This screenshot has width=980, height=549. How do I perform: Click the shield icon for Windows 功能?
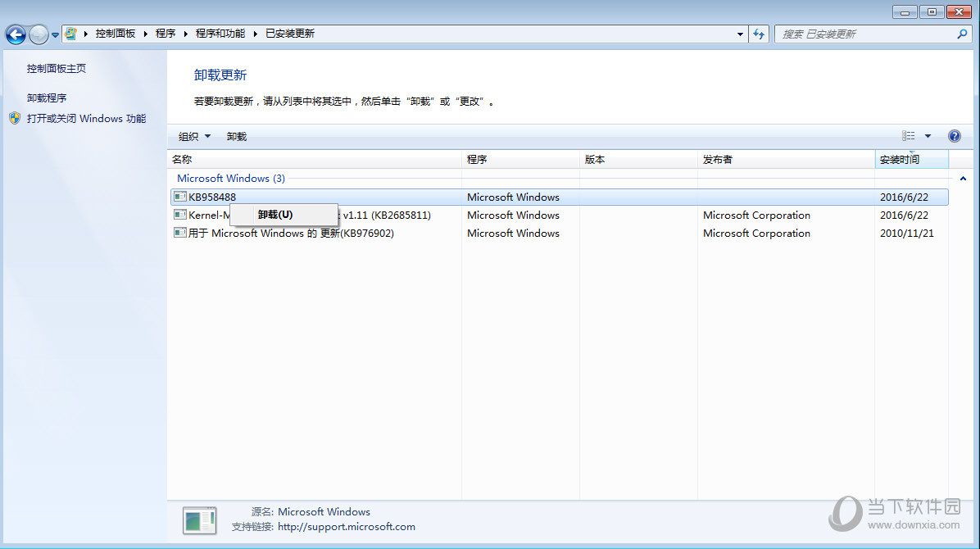point(15,118)
